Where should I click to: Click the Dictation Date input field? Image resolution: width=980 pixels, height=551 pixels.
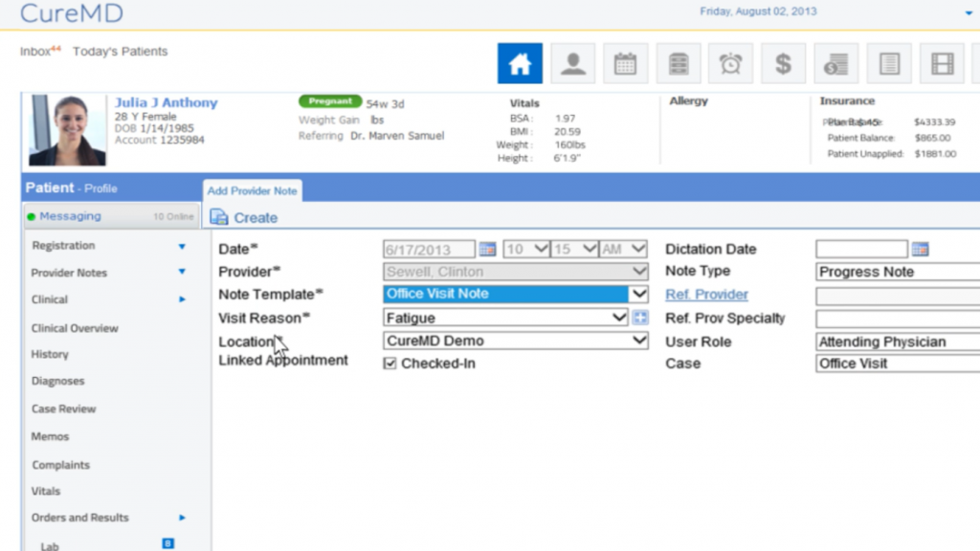coord(860,249)
